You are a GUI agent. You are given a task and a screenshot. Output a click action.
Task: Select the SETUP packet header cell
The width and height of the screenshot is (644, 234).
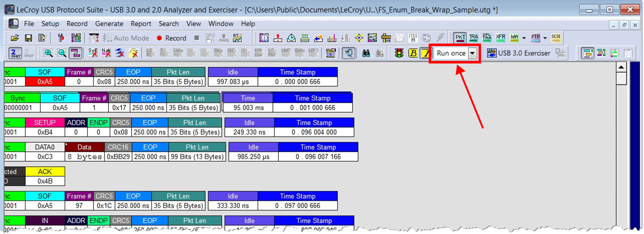[x=45, y=123]
